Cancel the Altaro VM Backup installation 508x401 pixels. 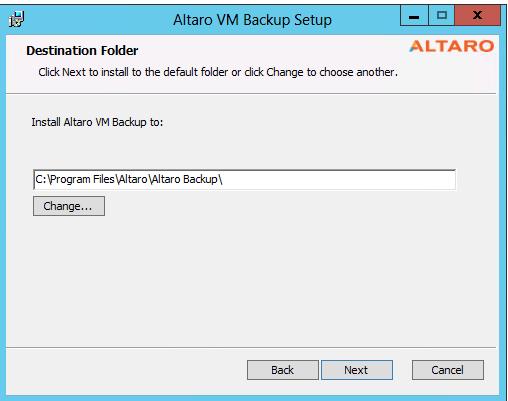coord(448,370)
